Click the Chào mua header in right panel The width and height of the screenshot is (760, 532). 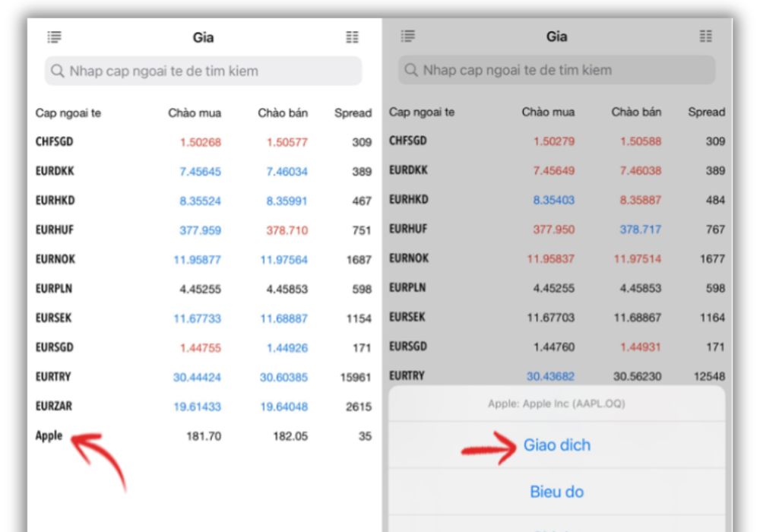pos(548,112)
